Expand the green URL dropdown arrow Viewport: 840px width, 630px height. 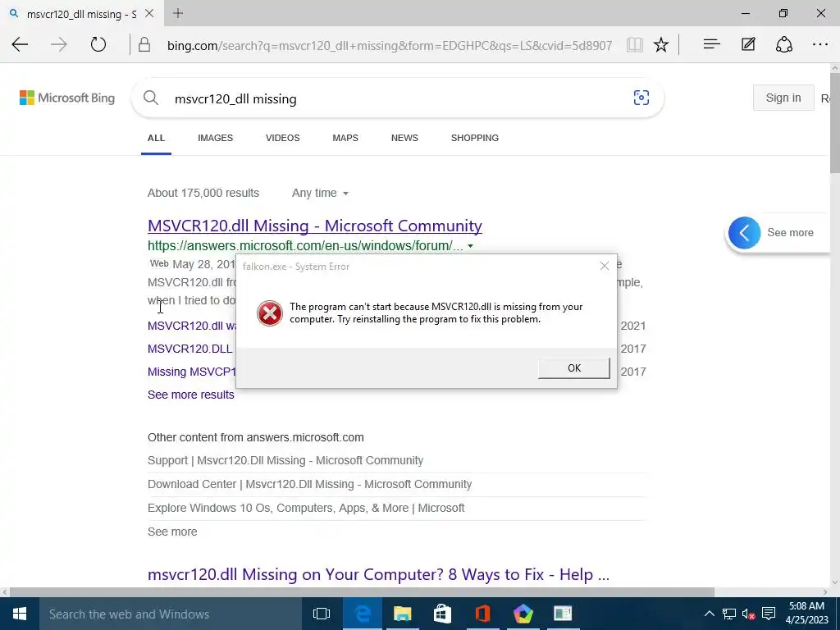point(470,246)
